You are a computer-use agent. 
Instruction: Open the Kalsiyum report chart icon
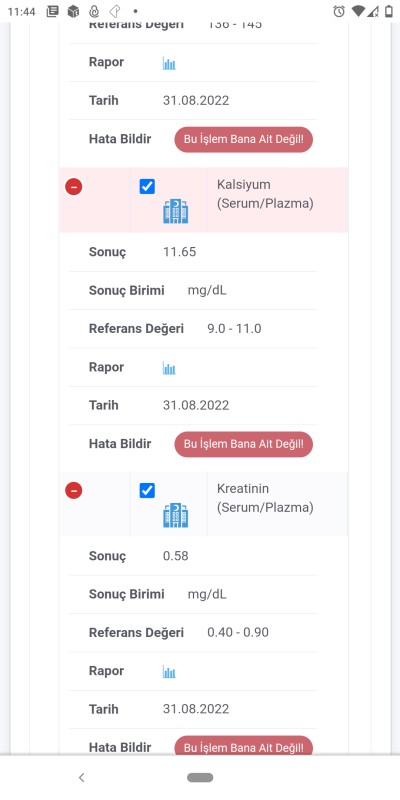click(169, 368)
